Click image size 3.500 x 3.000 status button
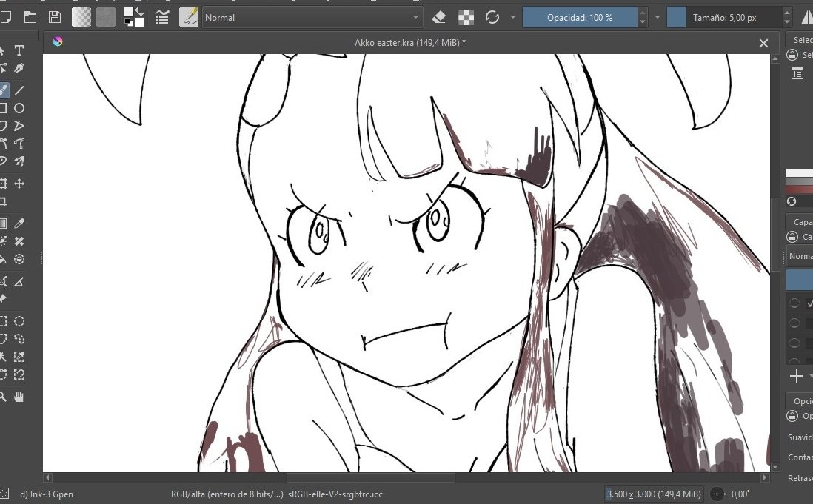This screenshot has height=504, width=813. [x=654, y=494]
